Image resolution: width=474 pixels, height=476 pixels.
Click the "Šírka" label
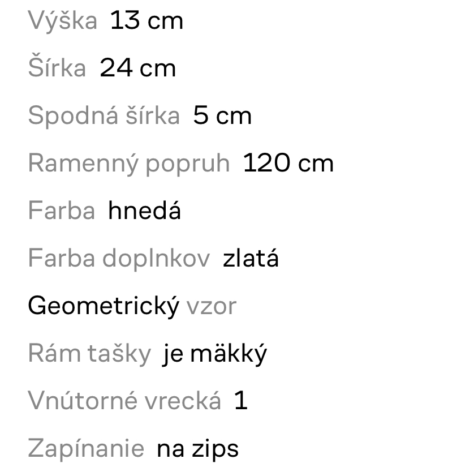(x=57, y=68)
